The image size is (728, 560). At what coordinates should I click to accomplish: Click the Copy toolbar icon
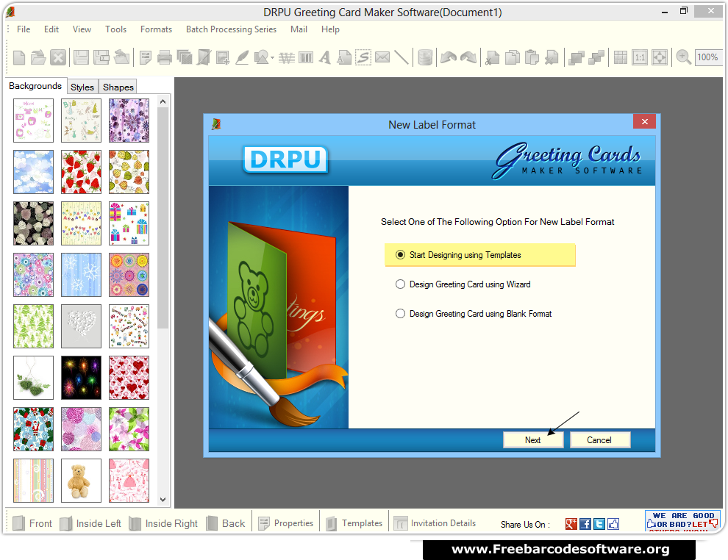512,57
